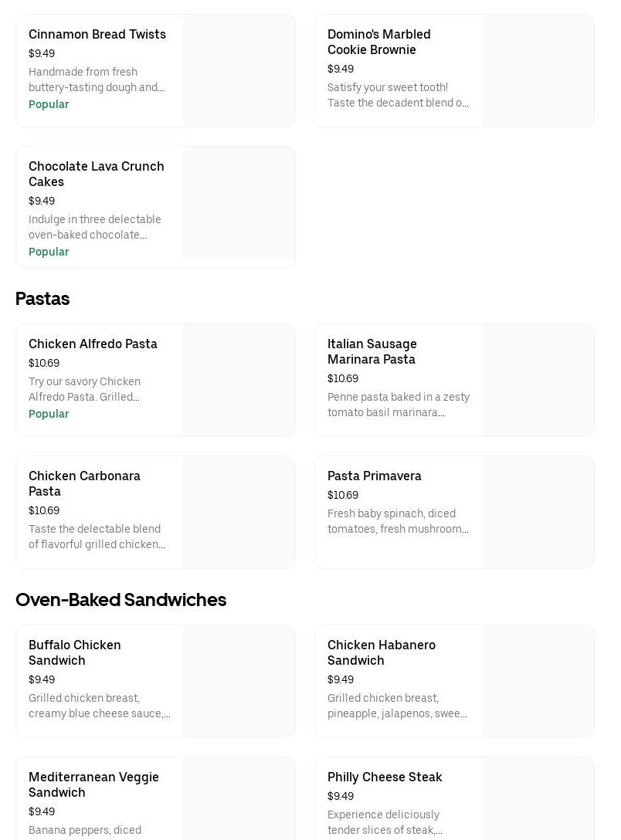Screen dimensions: 621x840
Task: Click the Chicken Alfredo Pasta image placeholder
Action: point(239,380)
